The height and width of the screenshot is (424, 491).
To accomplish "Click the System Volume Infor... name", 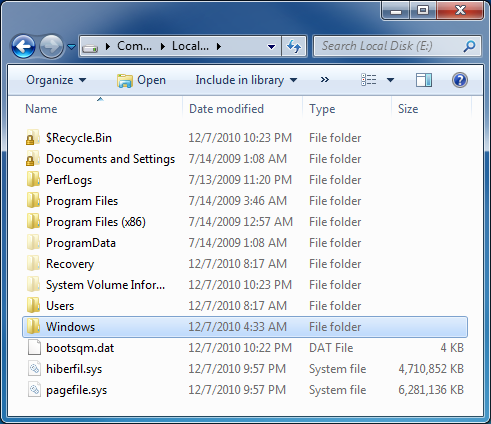I will (105, 285).
